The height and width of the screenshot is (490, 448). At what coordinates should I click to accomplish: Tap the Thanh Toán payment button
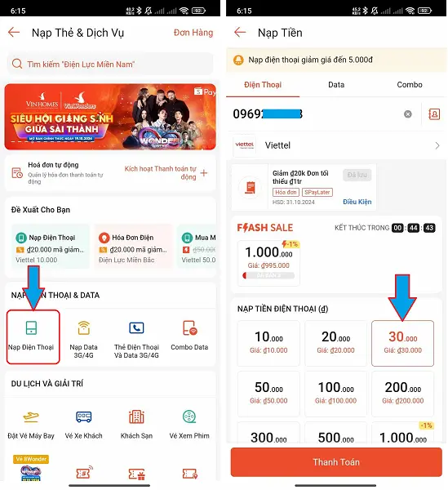(x=336, y=462)
